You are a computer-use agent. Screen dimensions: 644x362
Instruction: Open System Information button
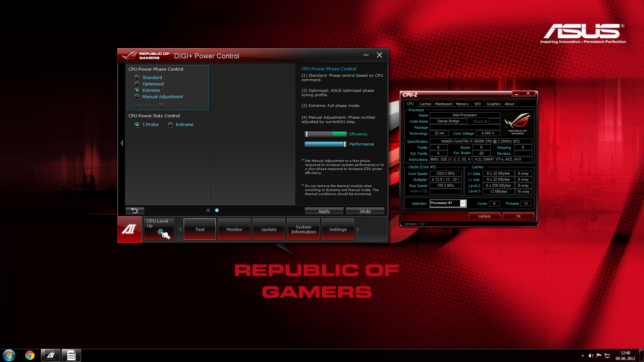(303, 229)
